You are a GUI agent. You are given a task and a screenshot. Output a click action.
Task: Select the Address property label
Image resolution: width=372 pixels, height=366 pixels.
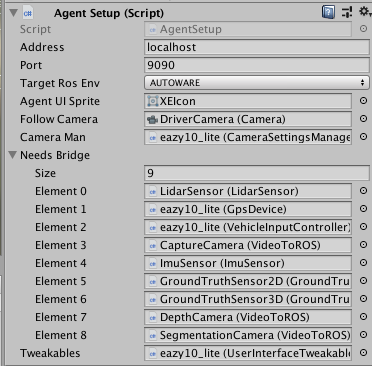(42, 47)
